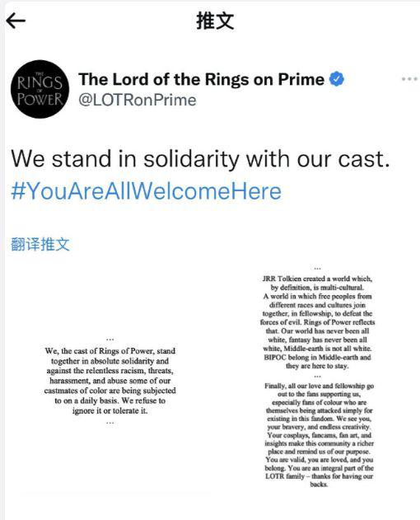Screen dimensions: 420x520
Task: Open the Rings of Power profile avatar
Action: point(40,89)
